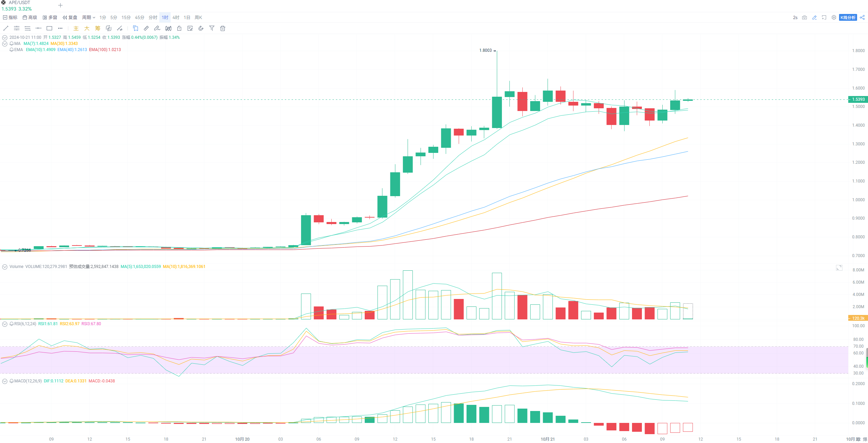Collapse the RSI panel chevron
The height and width of the screenshot is (443, 868).
(5, 324)
